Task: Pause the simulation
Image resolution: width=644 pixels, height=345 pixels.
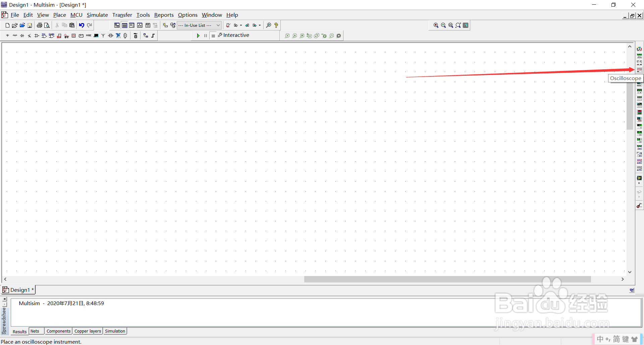Action: pyautogui.click(x=206, y=36)
